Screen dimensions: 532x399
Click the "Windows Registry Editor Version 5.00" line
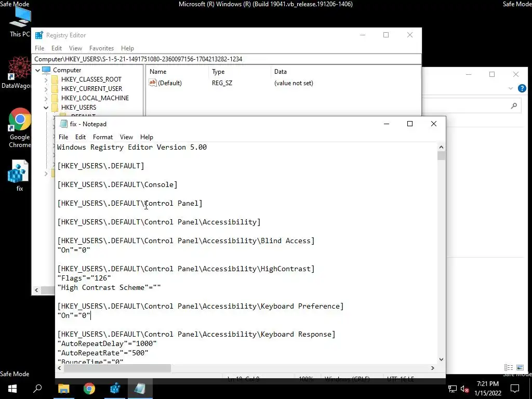pyautogui.click(x=132, y=147)
